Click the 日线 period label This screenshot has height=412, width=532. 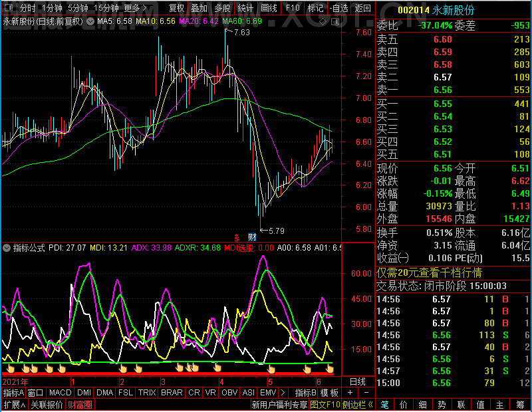pyautogui.click(x=358, y=382)
